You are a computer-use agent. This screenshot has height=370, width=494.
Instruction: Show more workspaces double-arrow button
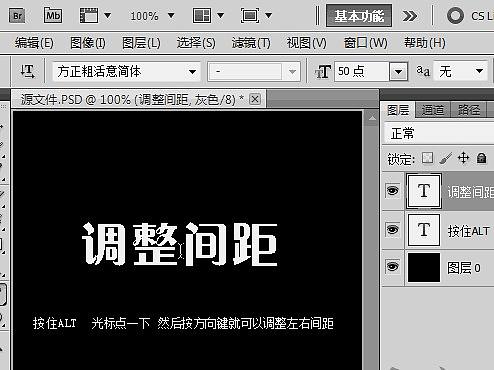[410, 16]
